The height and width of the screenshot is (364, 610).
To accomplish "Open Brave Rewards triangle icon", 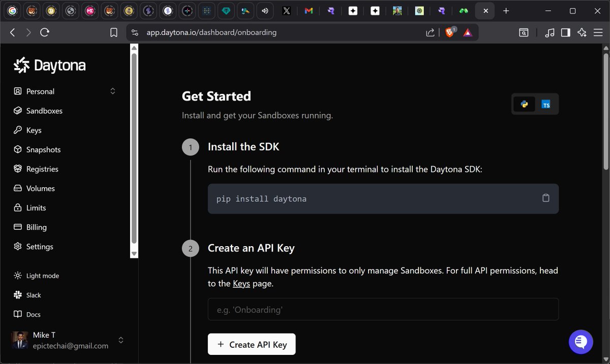I will 468,32.
